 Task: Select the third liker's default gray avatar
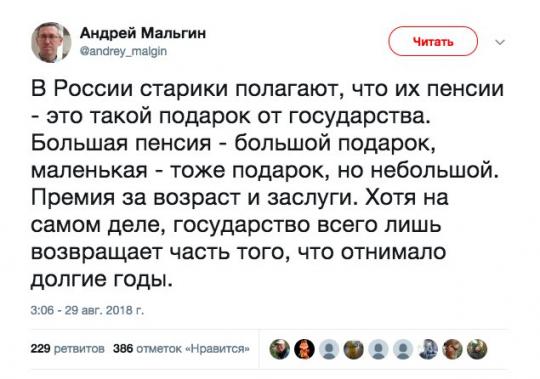pos(329,349)
